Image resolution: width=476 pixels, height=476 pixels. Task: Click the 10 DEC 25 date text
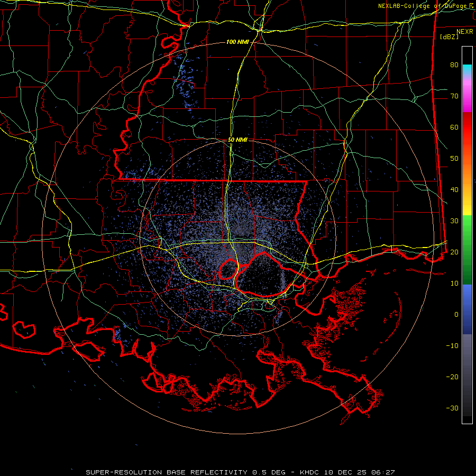tap(346, 472)
